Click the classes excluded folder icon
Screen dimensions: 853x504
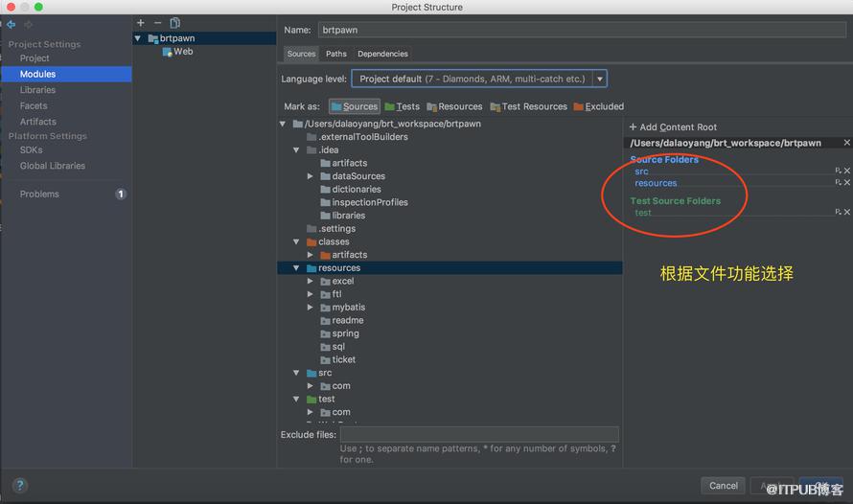[311, 242]
